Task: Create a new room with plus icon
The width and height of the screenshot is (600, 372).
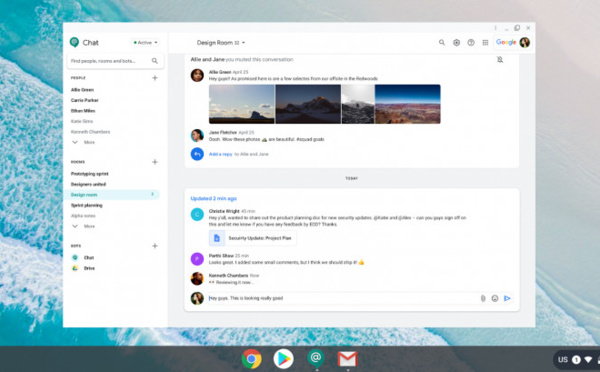Action: click(155, 162)
